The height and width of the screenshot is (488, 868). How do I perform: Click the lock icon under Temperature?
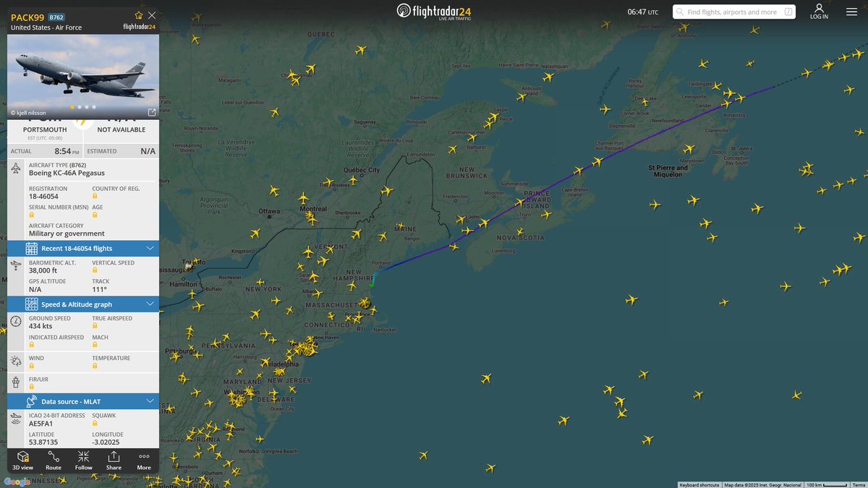[x=95, y=366]
